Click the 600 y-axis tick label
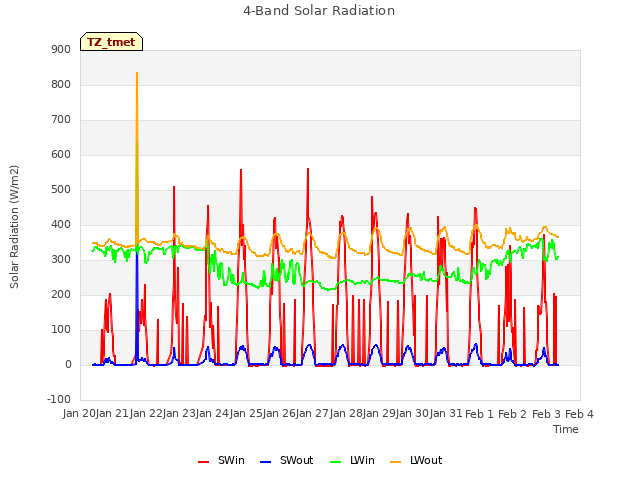Screen dimensions: 640x480 pos(61,155)
